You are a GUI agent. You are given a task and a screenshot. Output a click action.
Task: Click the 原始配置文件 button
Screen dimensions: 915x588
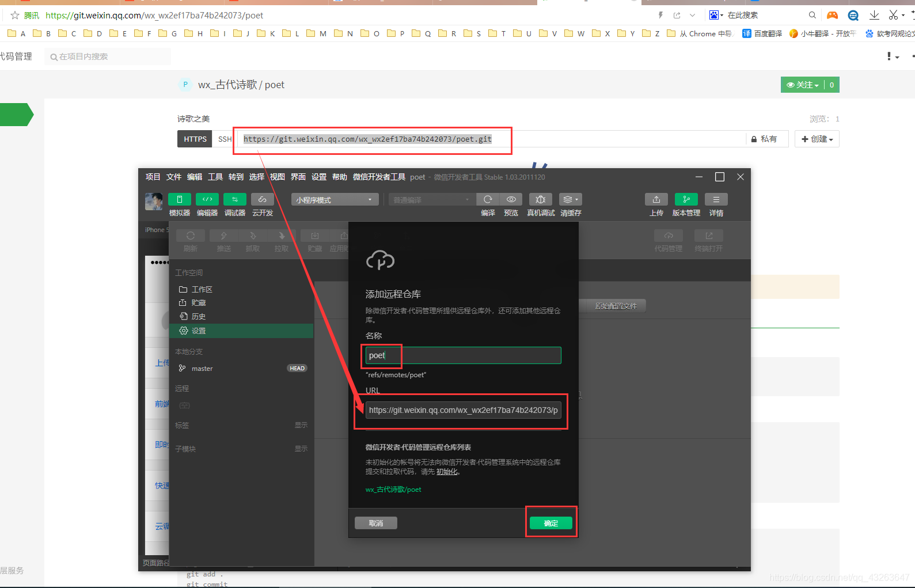pos(616,306)
